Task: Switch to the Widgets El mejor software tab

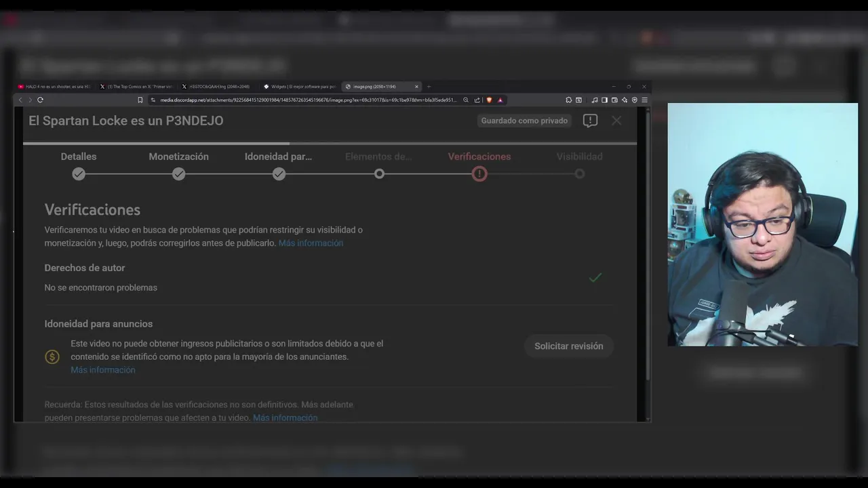Action: point(300,87)
